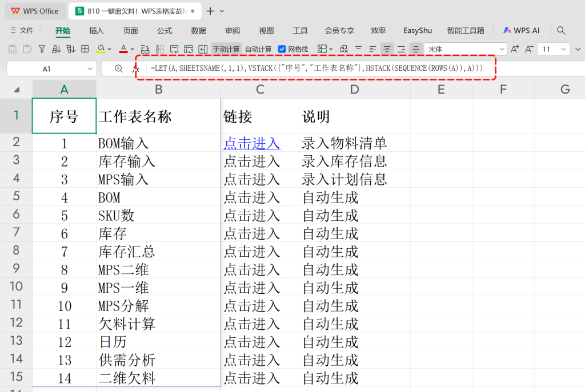Open the 页面 ribbon tab
585x392 pixels.
[131, 31]
